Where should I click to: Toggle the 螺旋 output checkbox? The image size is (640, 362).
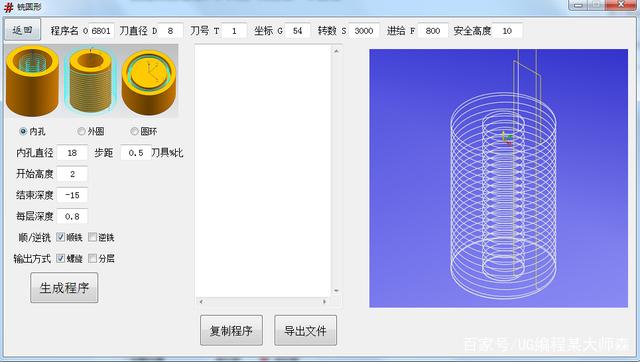pyautogui.click(x=60, y=258)
